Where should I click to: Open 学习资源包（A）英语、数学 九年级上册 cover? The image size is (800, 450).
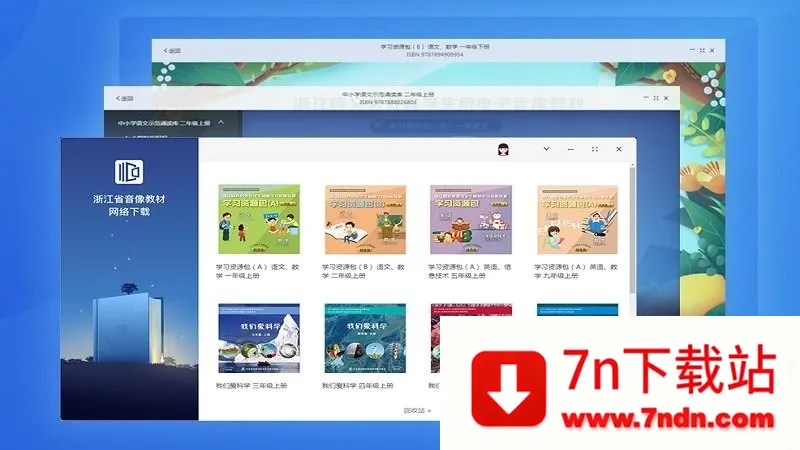576,218
